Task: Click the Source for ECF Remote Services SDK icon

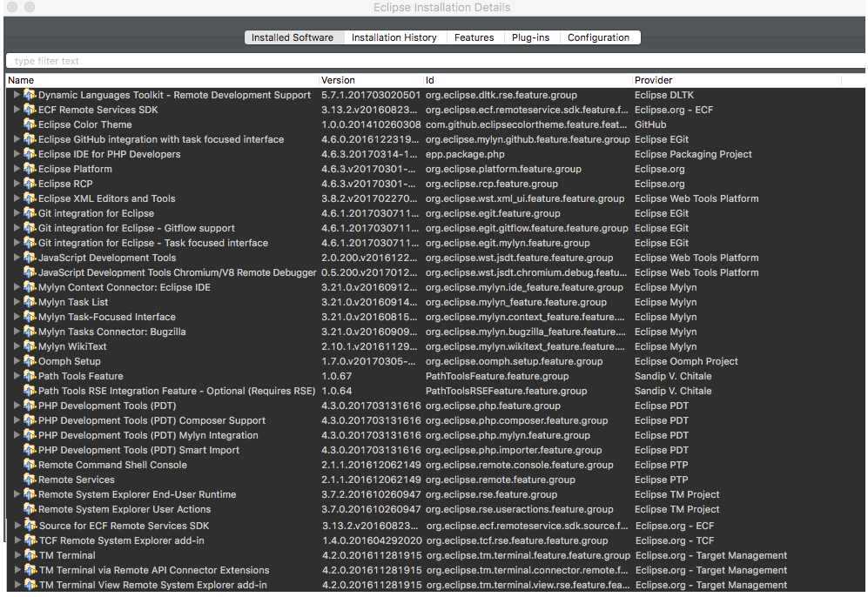Action: click(30, 526)
